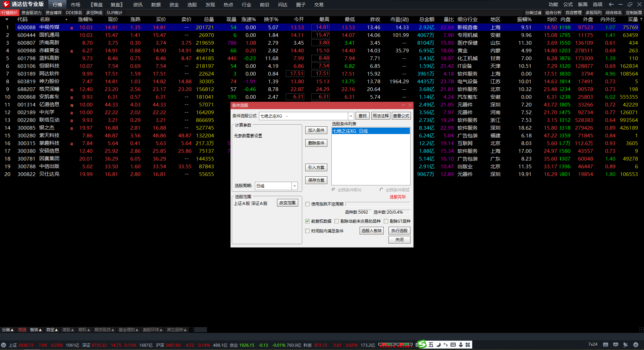Click the 加入条件 button
Viewport: 644px width, 350px height.
point(316,130)
